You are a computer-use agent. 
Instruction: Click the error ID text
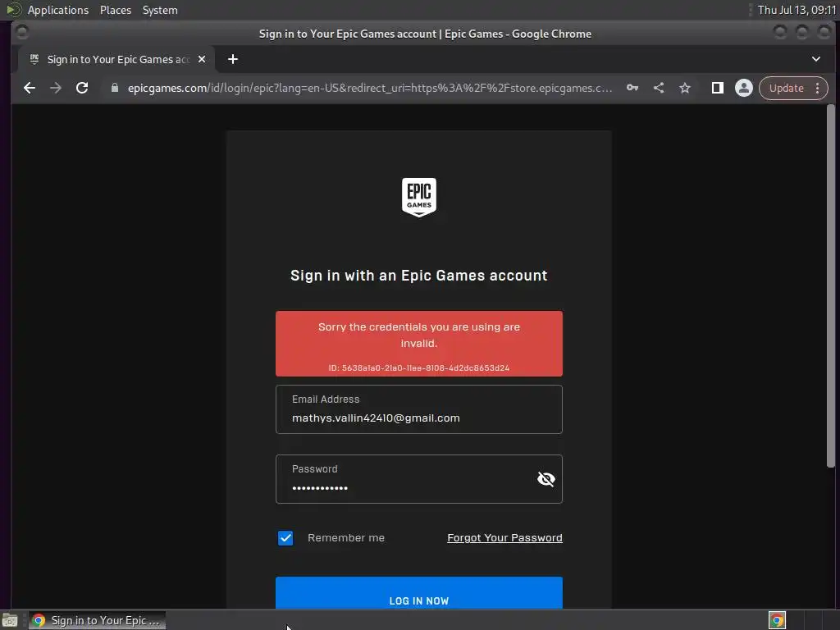(419, 368)
